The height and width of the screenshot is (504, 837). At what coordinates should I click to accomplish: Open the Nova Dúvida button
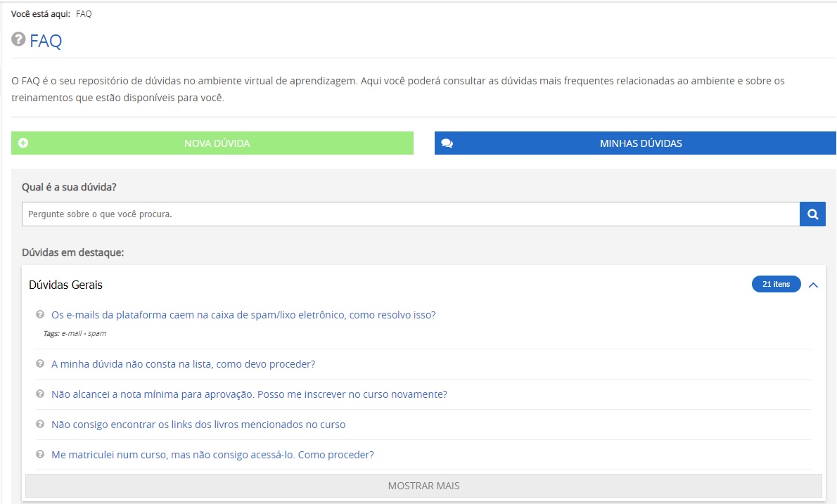click(x=217, y=143)
